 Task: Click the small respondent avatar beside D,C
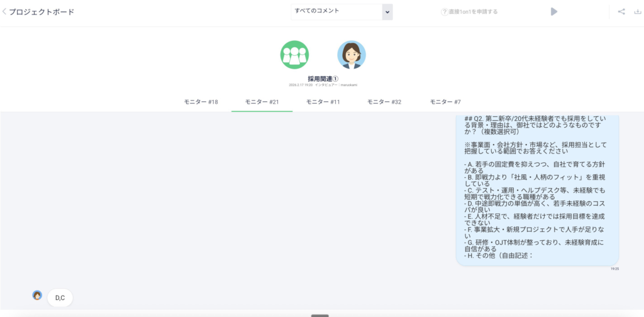(37, 296)
